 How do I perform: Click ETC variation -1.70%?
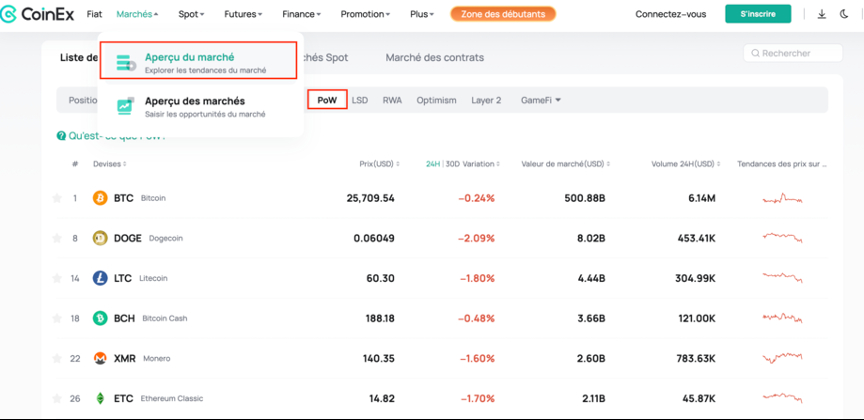point(477,399)
